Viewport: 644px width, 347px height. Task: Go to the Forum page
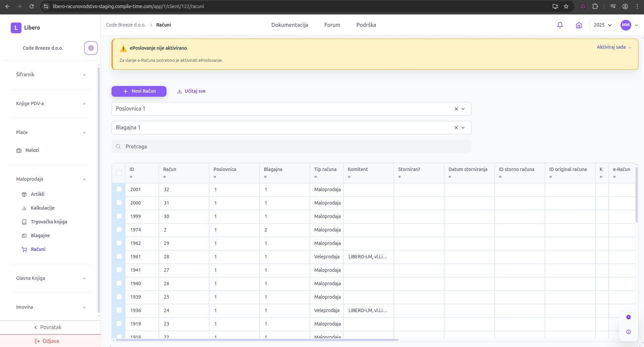point(332,25)
